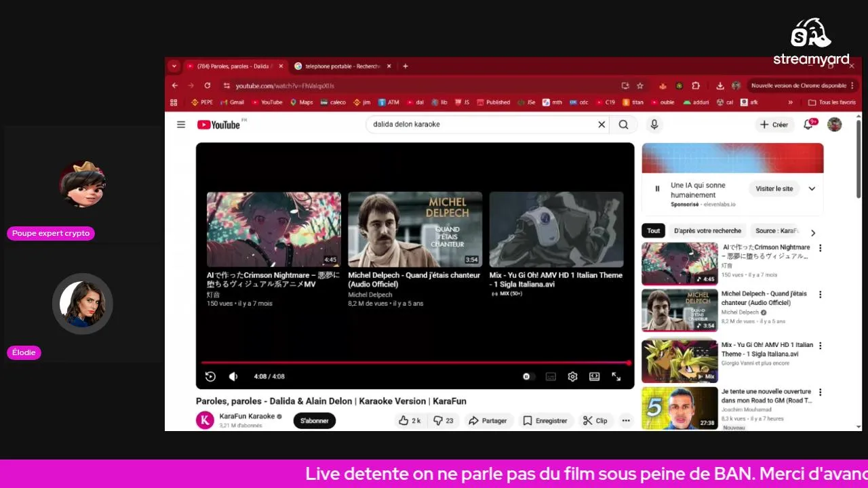The width and height of the screenshot is (868, 488).
Task: Open Chrome extensions puzzle icon
Action: [x=696, y=86]
